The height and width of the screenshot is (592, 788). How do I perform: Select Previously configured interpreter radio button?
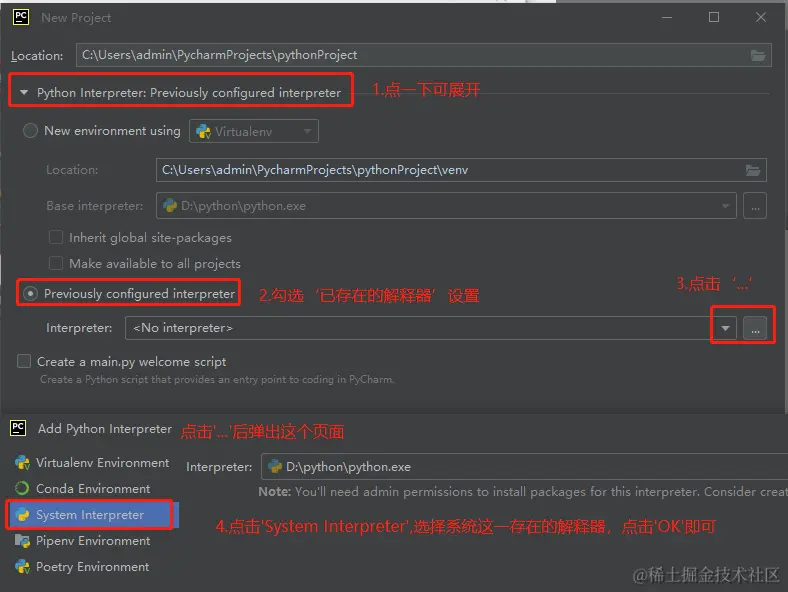[x=30, y=293]
